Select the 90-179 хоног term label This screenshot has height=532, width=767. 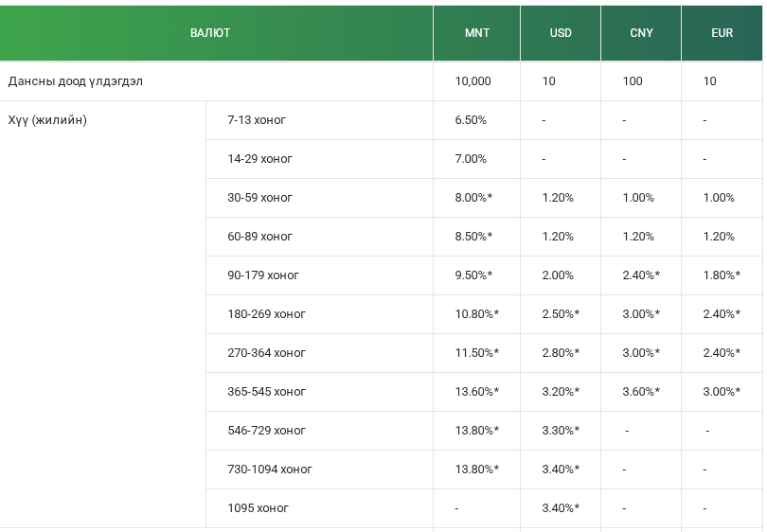[x=263, y=275]
